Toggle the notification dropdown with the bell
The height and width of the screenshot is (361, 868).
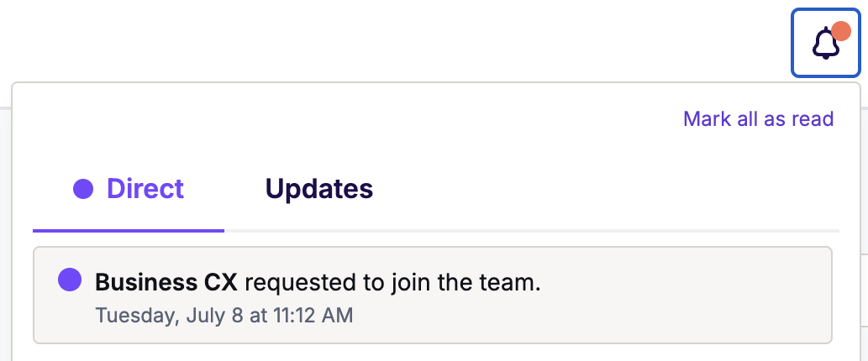point(825,43)
